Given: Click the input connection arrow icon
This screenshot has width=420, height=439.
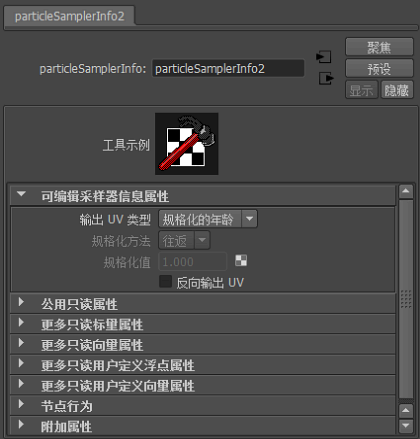Looking at the screenshot, I should 324,57.
